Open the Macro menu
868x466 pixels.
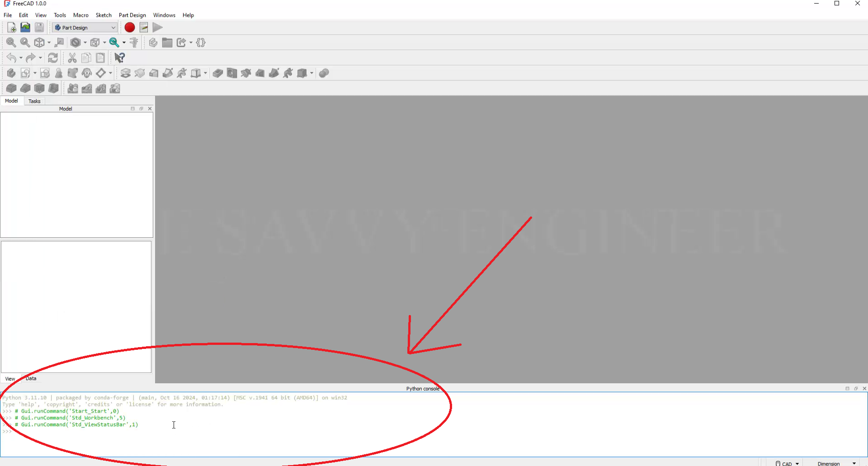pos(80,15)
